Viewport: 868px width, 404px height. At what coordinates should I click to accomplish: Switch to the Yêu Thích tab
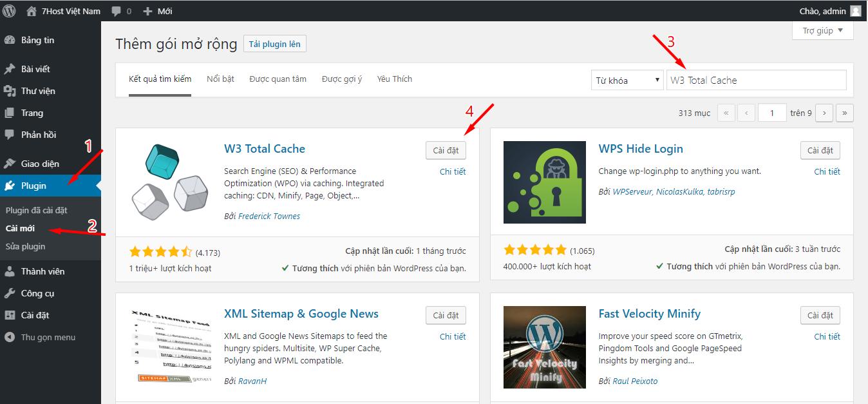(395, 79)
